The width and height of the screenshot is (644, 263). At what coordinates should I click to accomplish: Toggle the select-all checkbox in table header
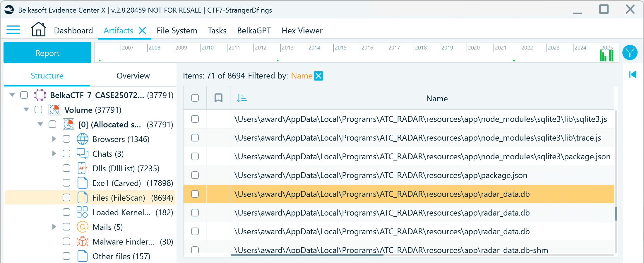pyautogui.click(x=195, y=98)
